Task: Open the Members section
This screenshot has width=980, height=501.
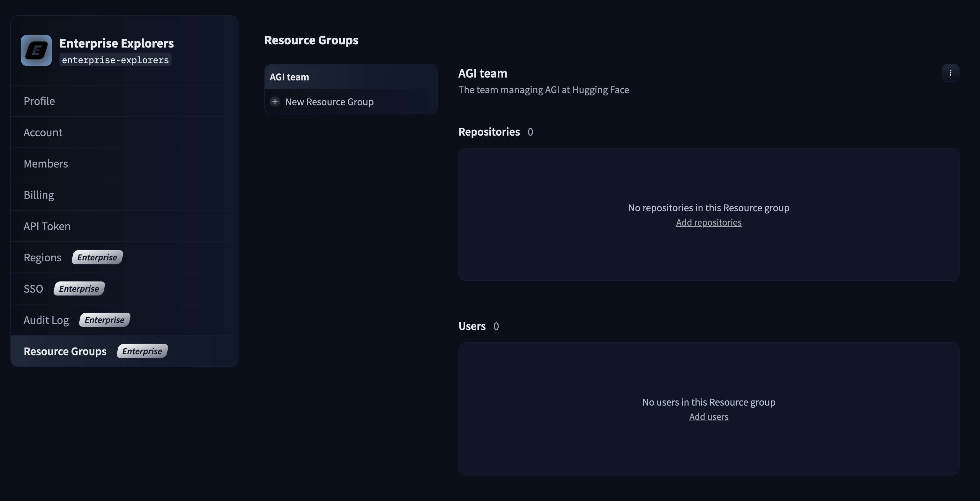Action: [46, 164]
